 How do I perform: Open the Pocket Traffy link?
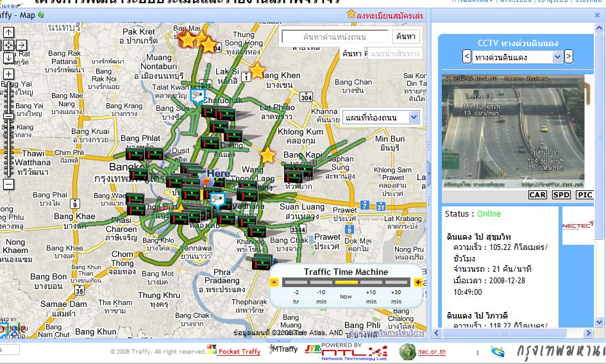[239, 351]
